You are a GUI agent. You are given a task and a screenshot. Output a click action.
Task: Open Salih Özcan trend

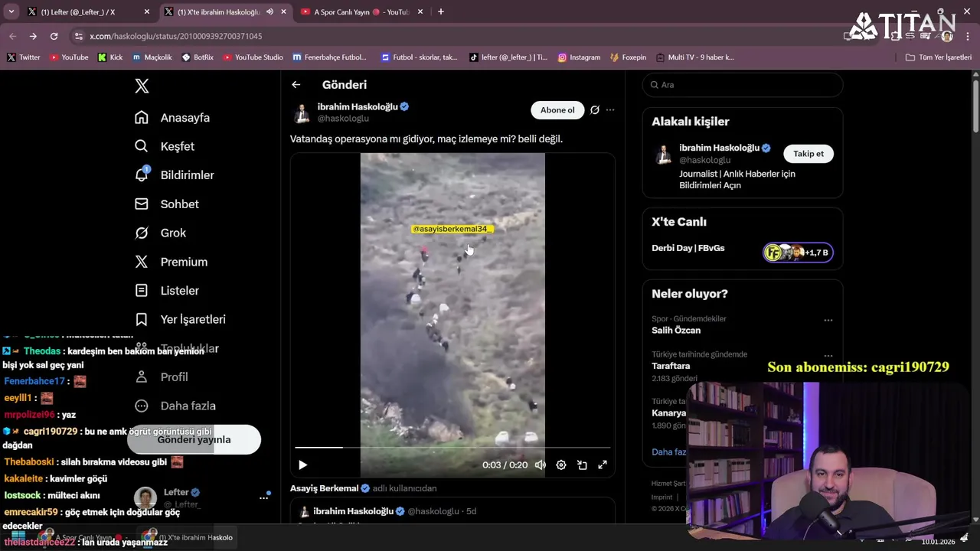676,331
